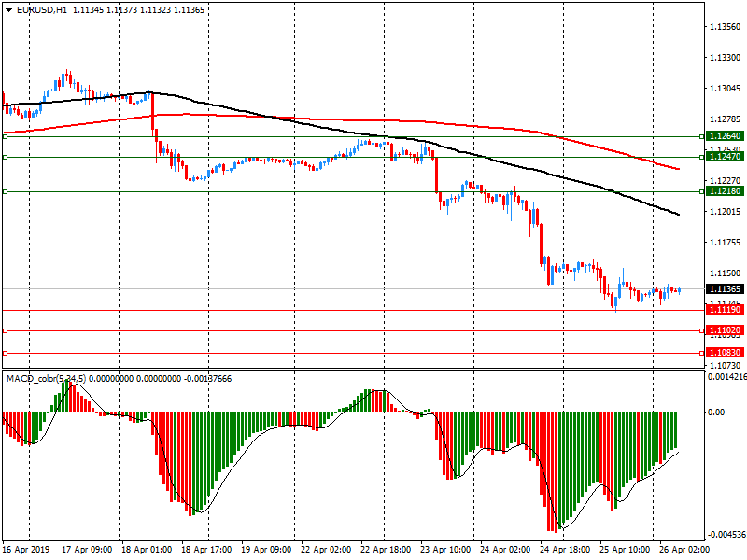The height and width of the screenshot is (560, 747).
Task: Click the 24 Apr 18:00 time label
Action: (562, 551)
